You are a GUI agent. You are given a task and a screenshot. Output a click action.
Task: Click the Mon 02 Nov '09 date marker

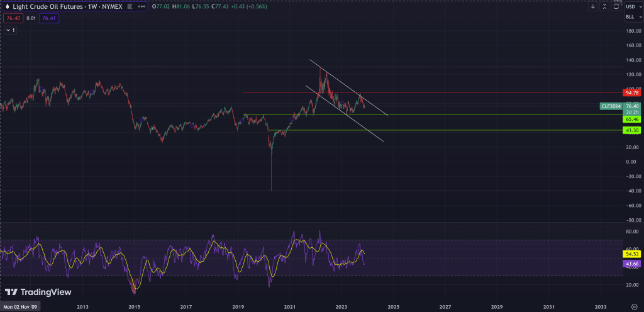pos(21,306)
